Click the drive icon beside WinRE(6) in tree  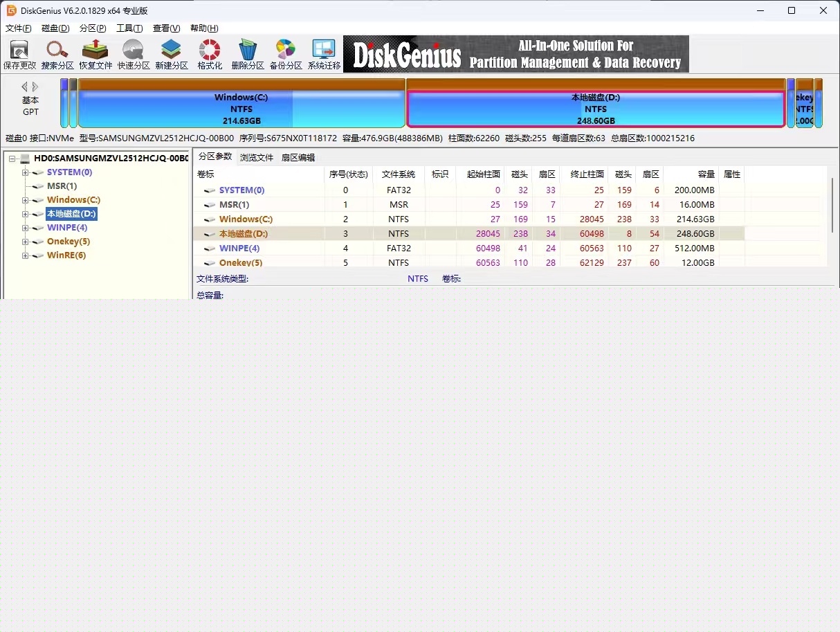38,255
